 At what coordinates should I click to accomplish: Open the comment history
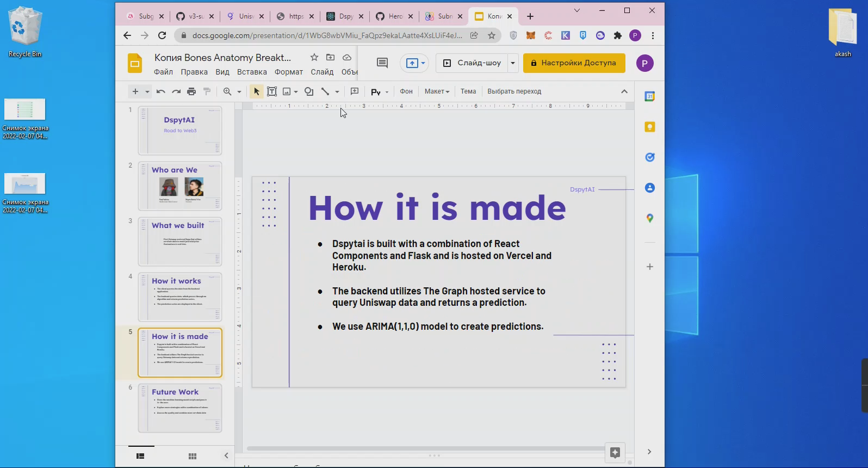pyautogui.click(x=382, y=63)
